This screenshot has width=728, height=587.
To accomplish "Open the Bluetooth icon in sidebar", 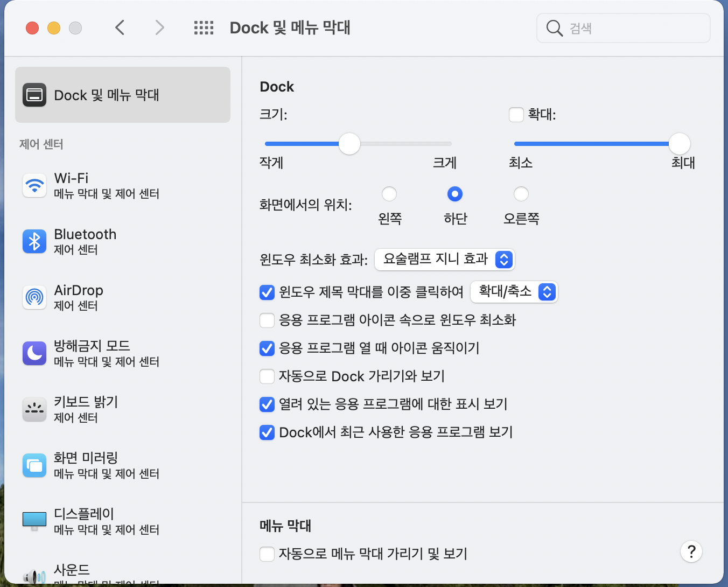I will click(x=34, y=241).
